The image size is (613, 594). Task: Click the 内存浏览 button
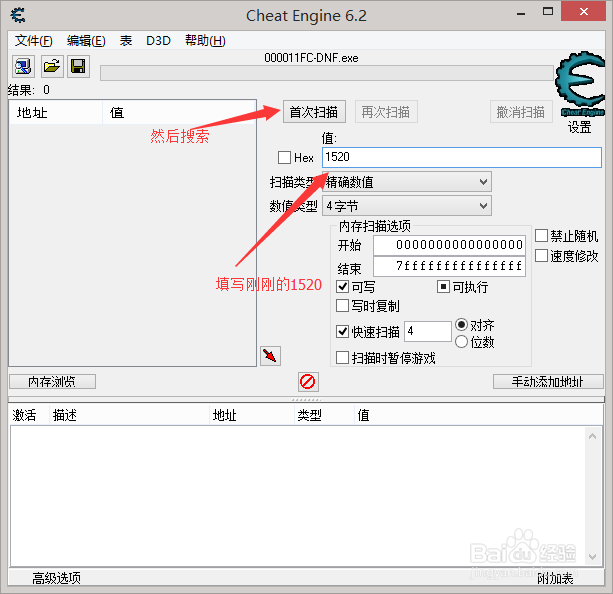(x=52, y=382)
